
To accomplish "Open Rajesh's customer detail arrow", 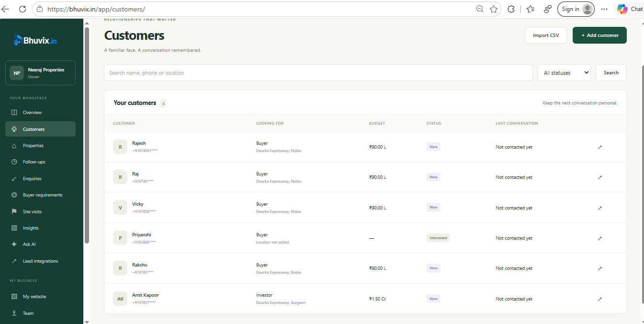I will (x=600, y=147).
